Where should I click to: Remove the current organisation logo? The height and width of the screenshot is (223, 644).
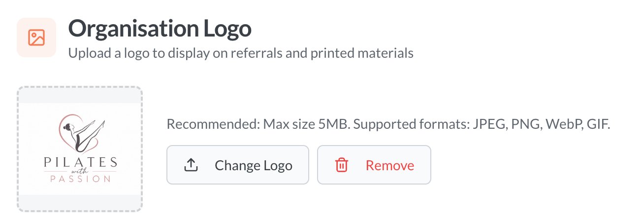pyautogui.click(x=374, y=165)
